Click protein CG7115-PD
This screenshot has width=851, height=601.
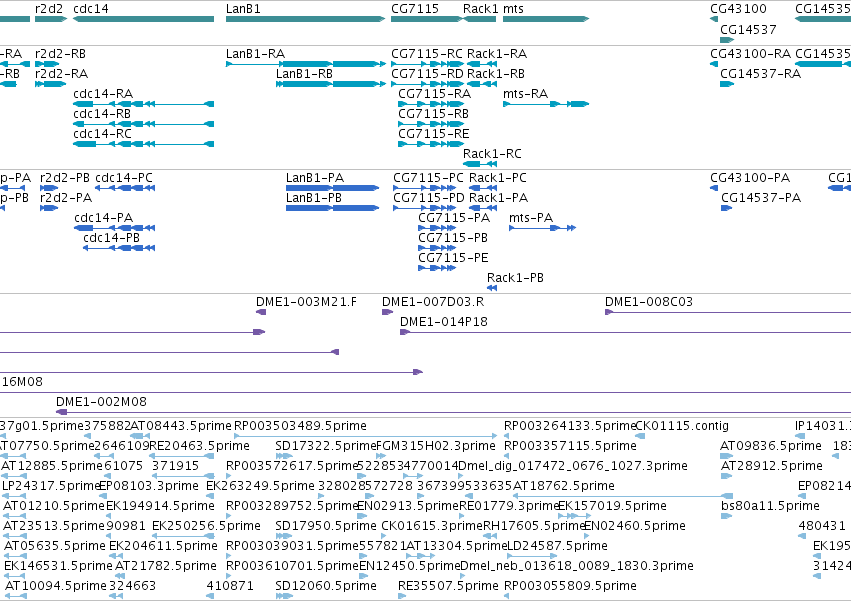424,208
